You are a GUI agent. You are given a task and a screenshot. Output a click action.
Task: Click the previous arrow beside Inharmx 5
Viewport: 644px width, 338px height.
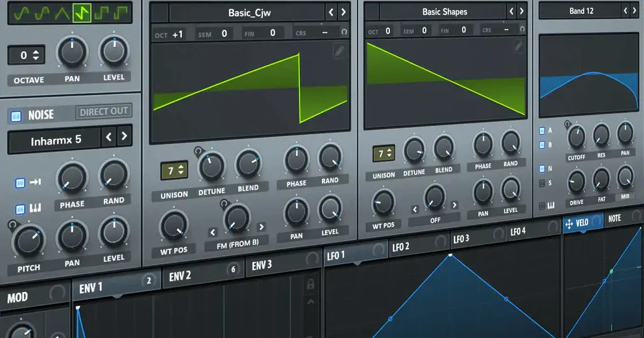coord(109,136)
